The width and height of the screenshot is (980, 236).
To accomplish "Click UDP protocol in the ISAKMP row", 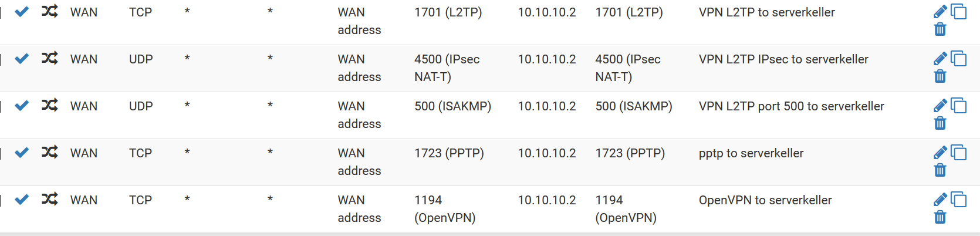I will click(x=141, y=106).
